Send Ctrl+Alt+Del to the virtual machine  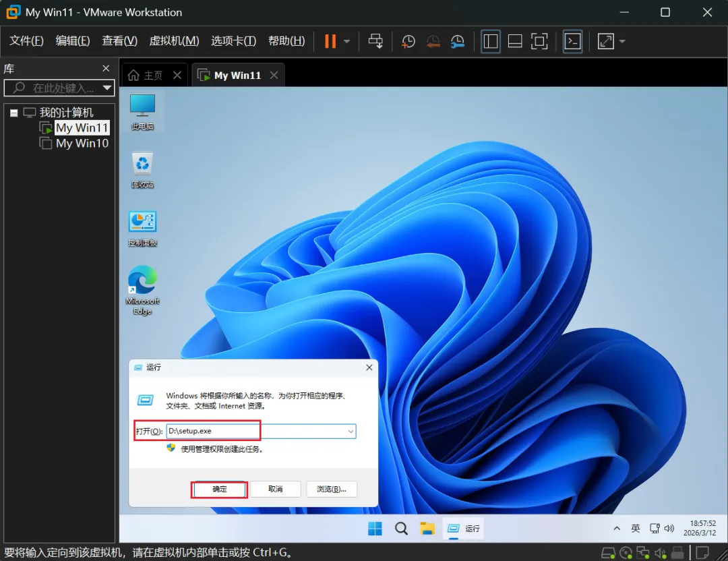375,41
